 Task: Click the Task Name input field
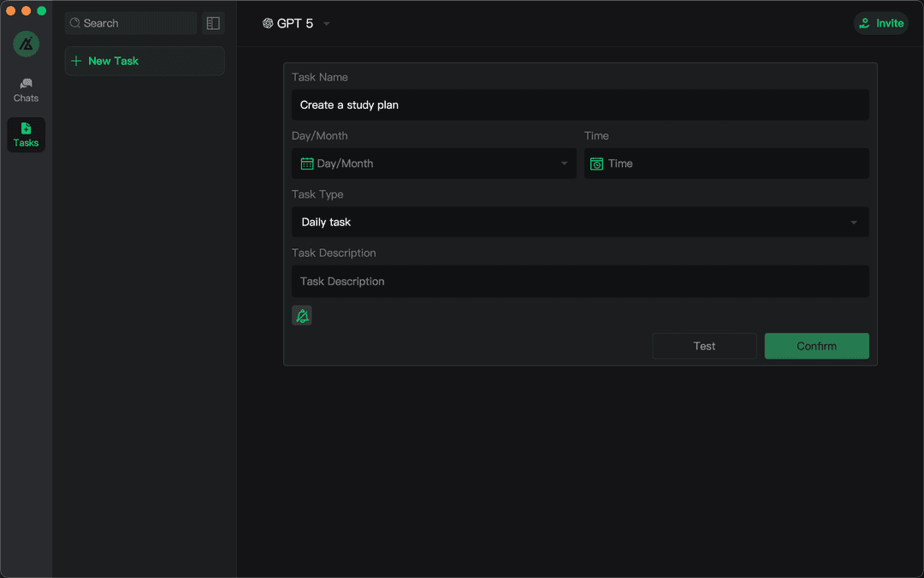pyautogui.click(x=579, y=104)
